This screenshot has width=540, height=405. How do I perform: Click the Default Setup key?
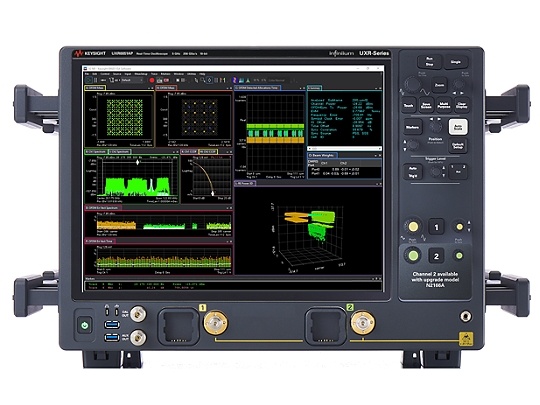pyautogui.click(x=458, y=146)
